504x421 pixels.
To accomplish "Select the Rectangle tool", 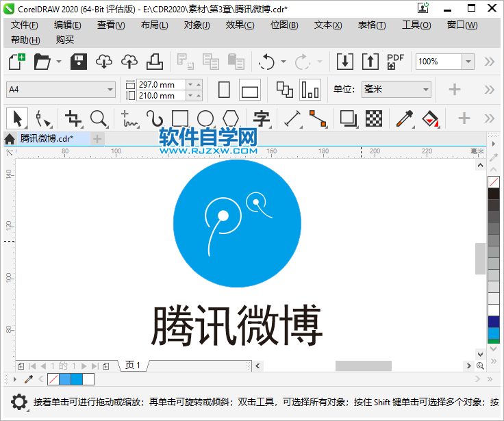I will (180, 118).
